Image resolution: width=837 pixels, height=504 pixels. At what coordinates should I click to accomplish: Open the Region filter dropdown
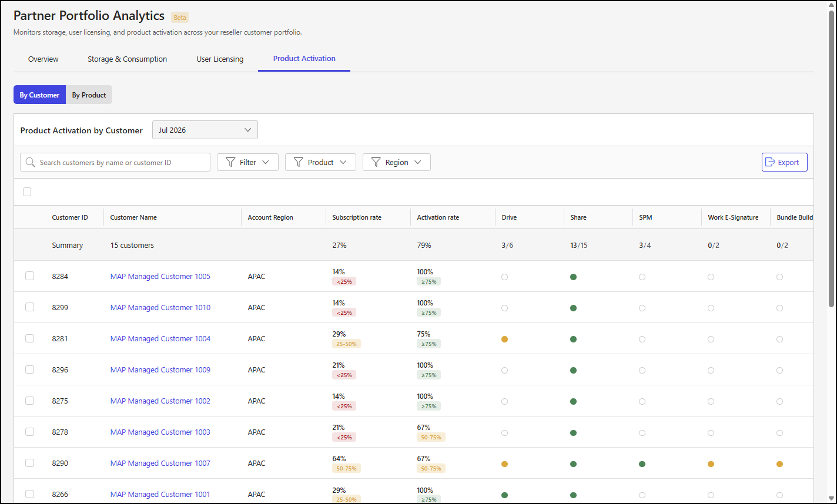(x=397, y=162)
